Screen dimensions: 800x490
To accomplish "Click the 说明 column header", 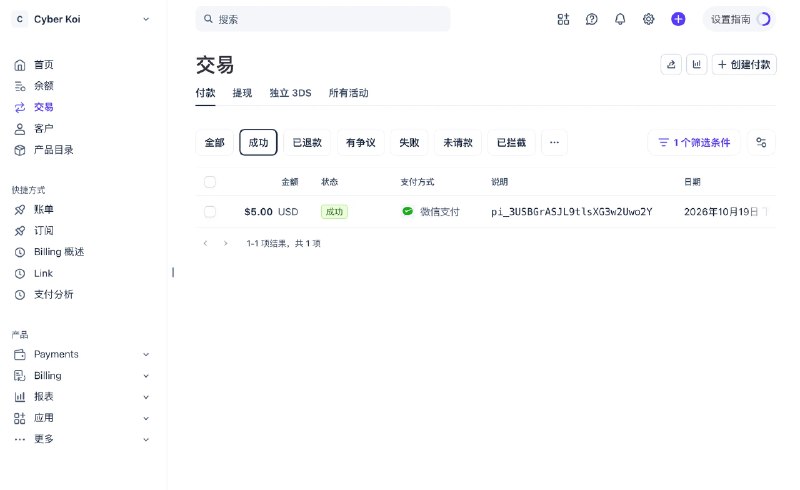I will point(499,182).
